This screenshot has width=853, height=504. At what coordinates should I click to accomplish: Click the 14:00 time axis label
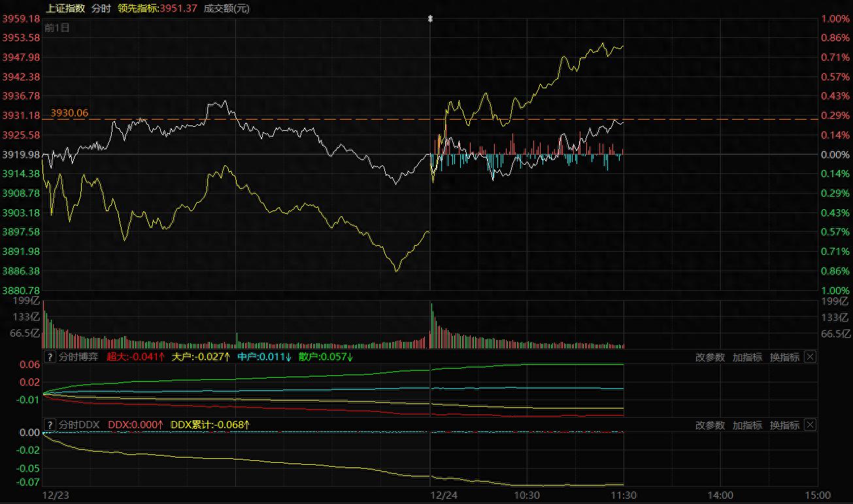(720, 496)
